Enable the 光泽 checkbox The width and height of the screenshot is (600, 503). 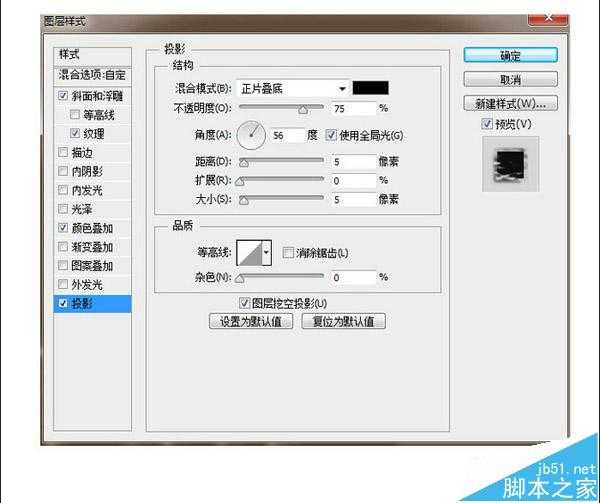pos(63,209)
